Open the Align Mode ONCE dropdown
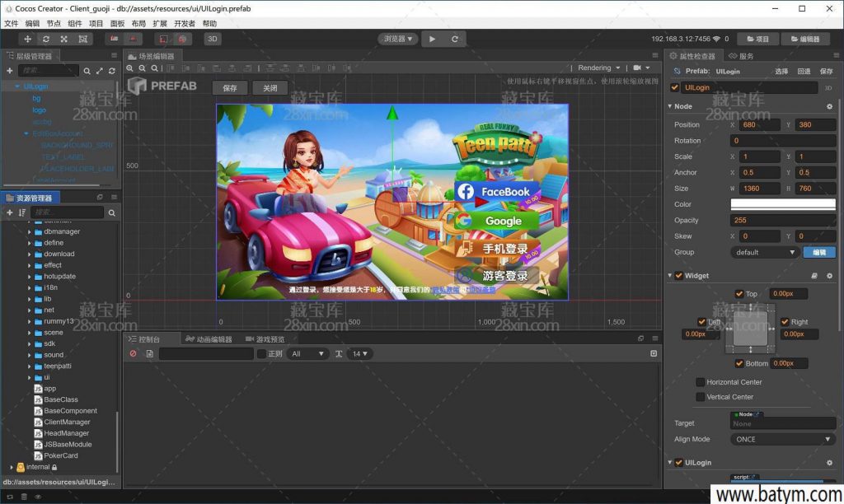This screenshot has height=504, width=844. (x=782, y=440)
